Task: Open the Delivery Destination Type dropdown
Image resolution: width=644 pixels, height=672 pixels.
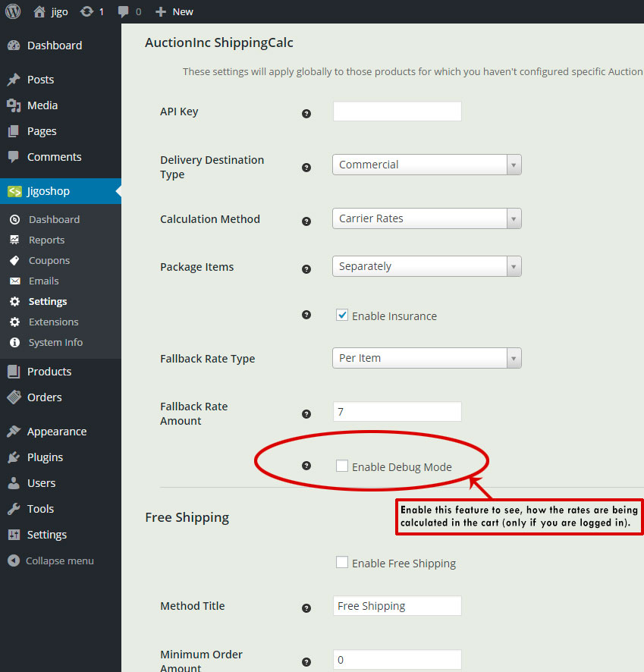Action: pos(426,165)
